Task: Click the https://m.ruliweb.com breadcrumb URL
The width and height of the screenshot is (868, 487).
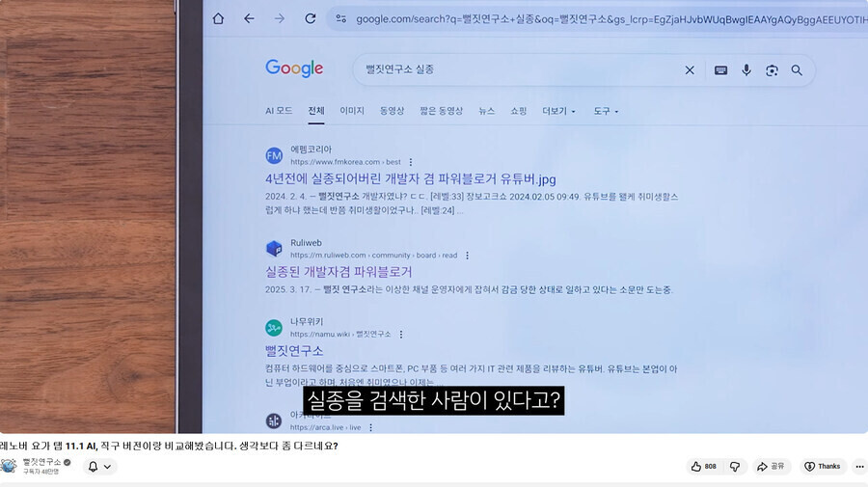Action: pyautogui.click(x=373, y=256)
